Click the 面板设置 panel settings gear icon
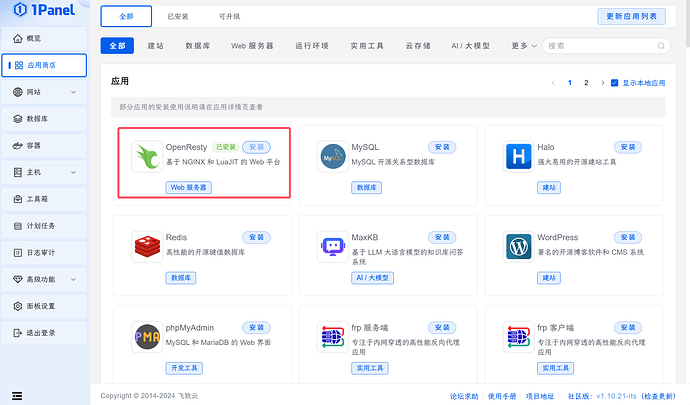The width and height of the screenshot is (690, 405). [x=18, y=306]
